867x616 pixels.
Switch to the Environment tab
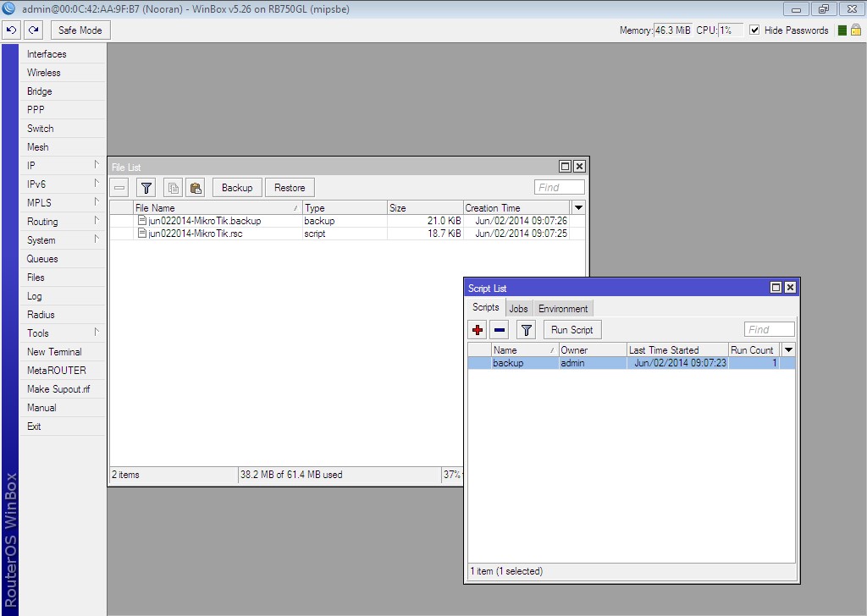pos(563,308)
